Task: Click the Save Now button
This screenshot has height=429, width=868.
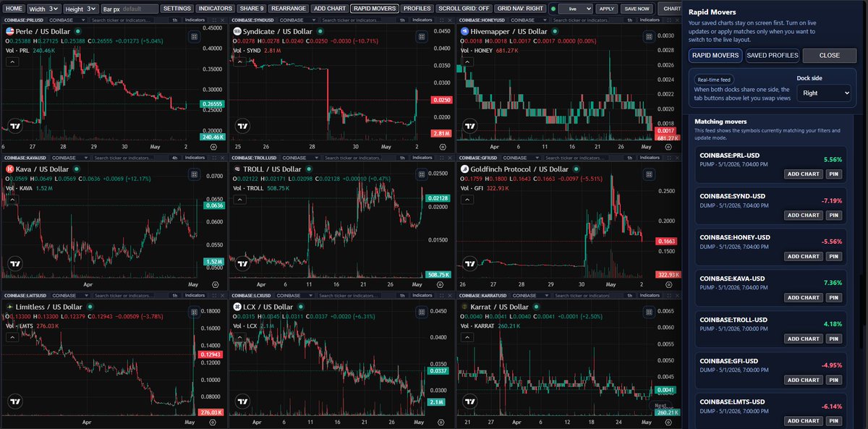Action: click(x=637, y=9)
